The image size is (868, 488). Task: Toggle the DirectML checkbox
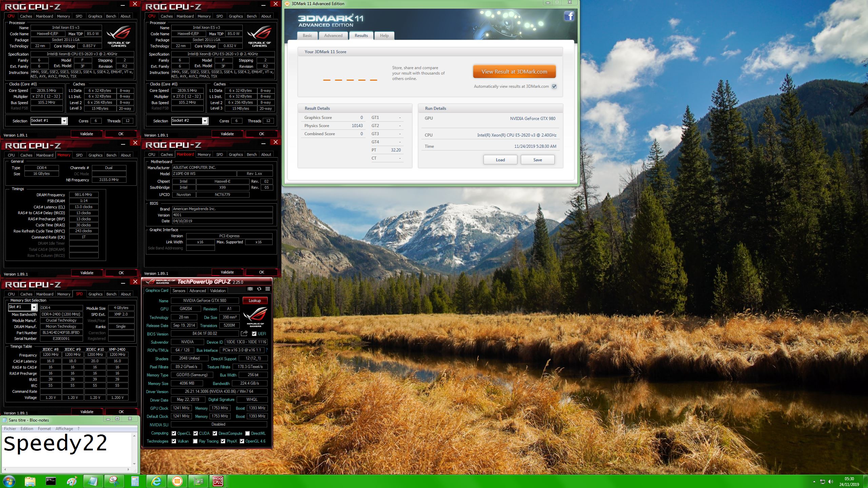[248, 433]
